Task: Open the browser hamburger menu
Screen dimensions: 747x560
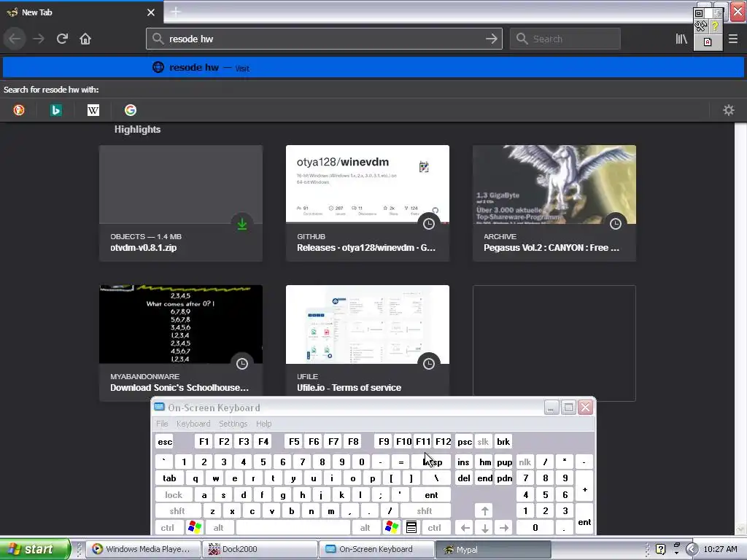Action: tap(733, 39)
